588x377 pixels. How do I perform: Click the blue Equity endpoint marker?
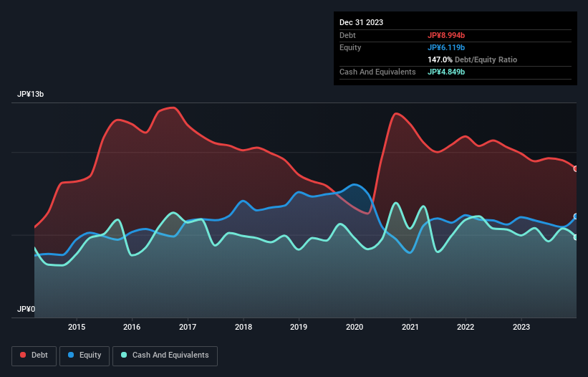coord(576,216)
